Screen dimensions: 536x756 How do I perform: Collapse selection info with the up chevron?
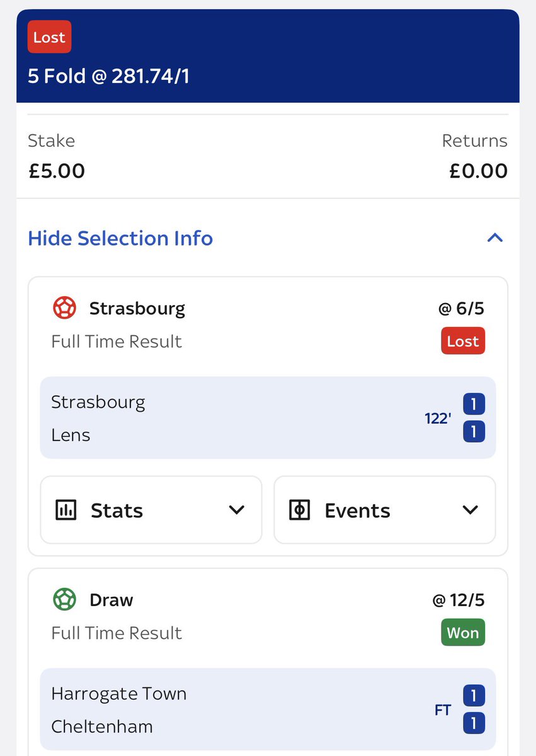tap(495, 238)
